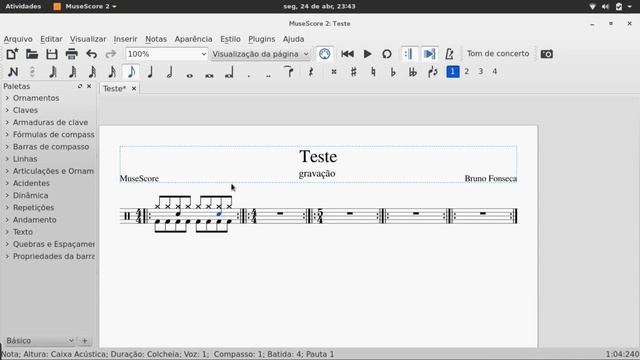Click the Teste title text in score
The width and height of the screenshot is (640, 360).
(x=318, y=156)
